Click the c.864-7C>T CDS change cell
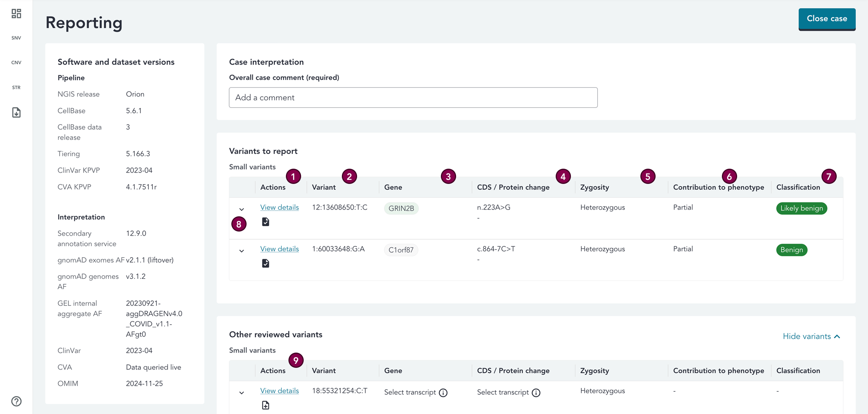 496,249
